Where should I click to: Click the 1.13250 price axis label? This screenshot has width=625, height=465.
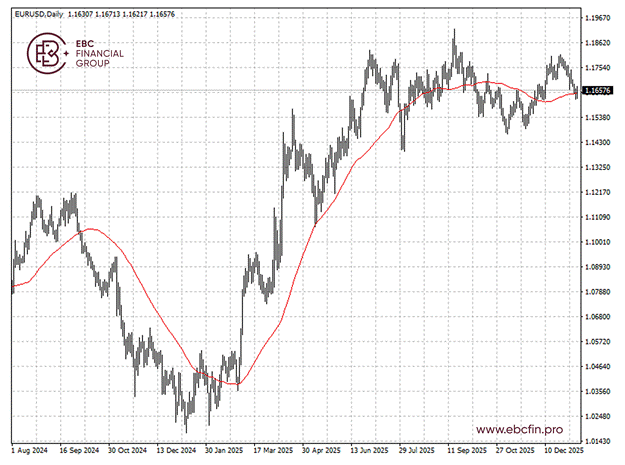(598, 167)
